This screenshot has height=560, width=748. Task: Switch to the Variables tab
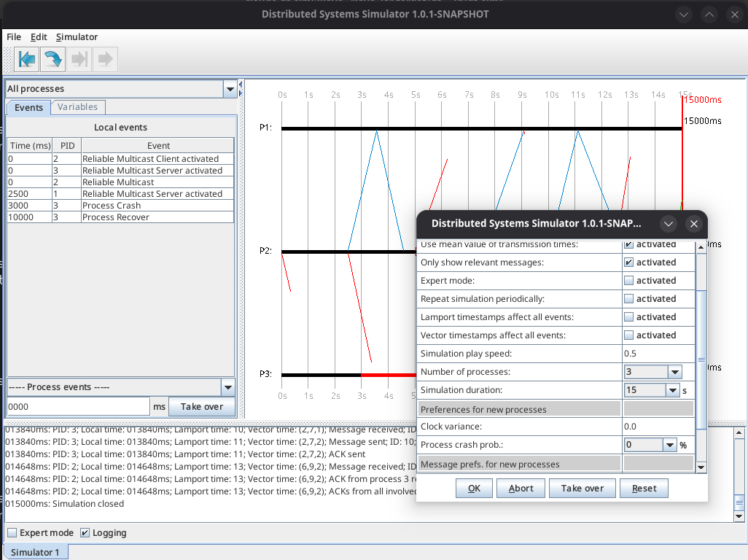tap(77, 107)
